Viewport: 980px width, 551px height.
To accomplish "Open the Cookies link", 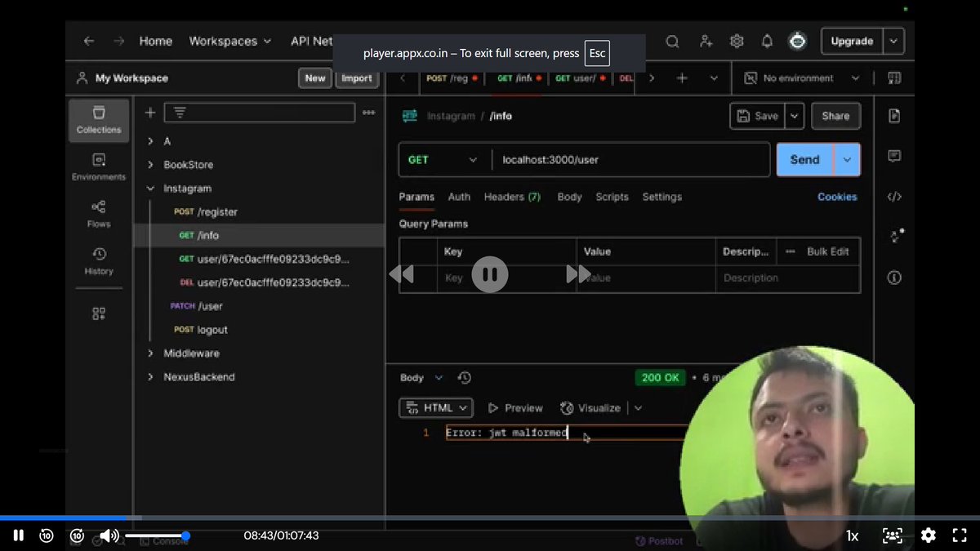I will [837, 197].
